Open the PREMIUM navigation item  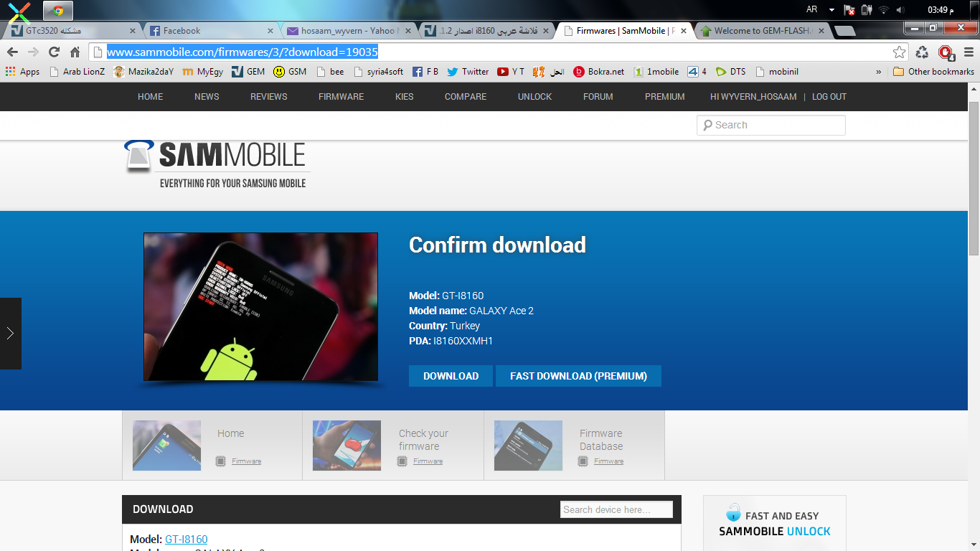coord(665,97)
